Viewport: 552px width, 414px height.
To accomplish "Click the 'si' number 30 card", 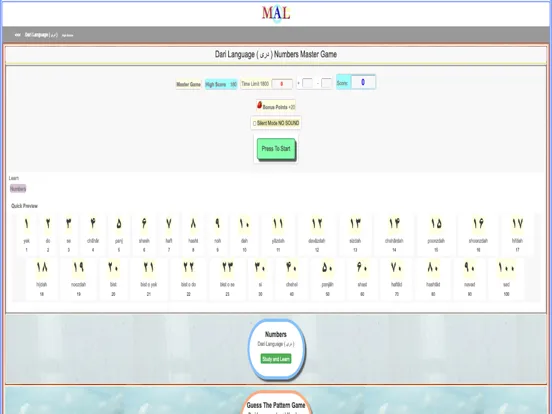I will point(260,278).
